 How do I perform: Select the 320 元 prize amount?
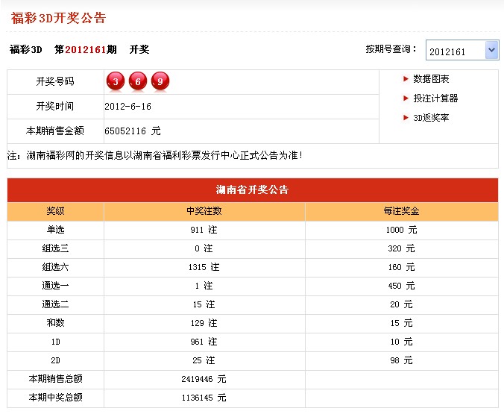click(x=401, y=248)
